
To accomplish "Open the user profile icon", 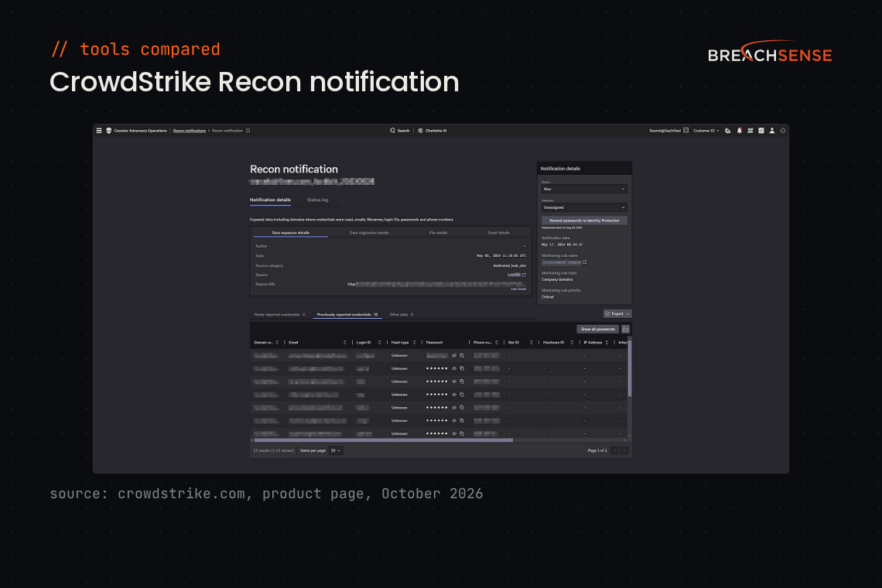I will [772, 131].
